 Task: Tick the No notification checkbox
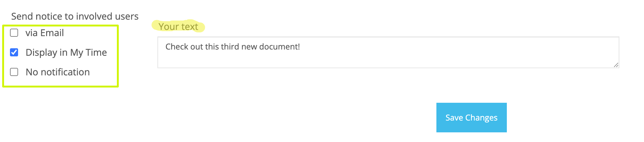[14, 72]
